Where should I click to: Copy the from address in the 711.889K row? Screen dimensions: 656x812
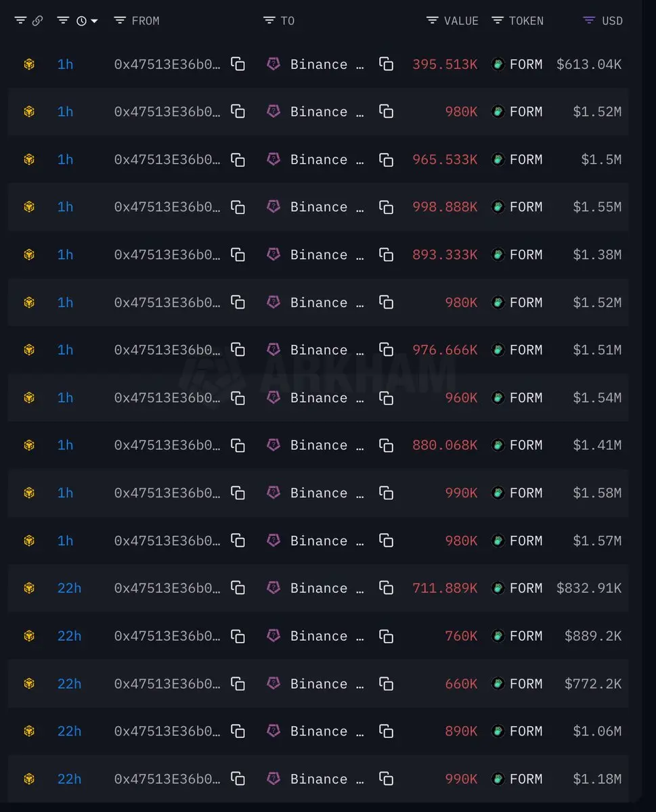pyautogui.click(x=238, y=588)
